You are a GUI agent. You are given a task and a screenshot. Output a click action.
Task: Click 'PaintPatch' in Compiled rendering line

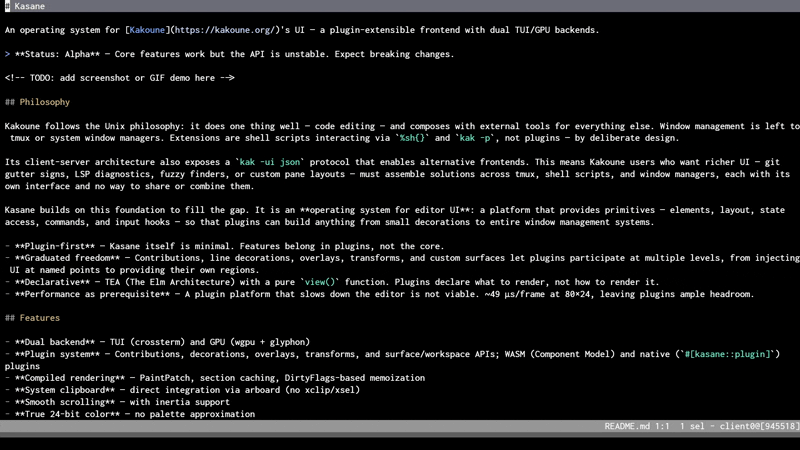point(165,378)
